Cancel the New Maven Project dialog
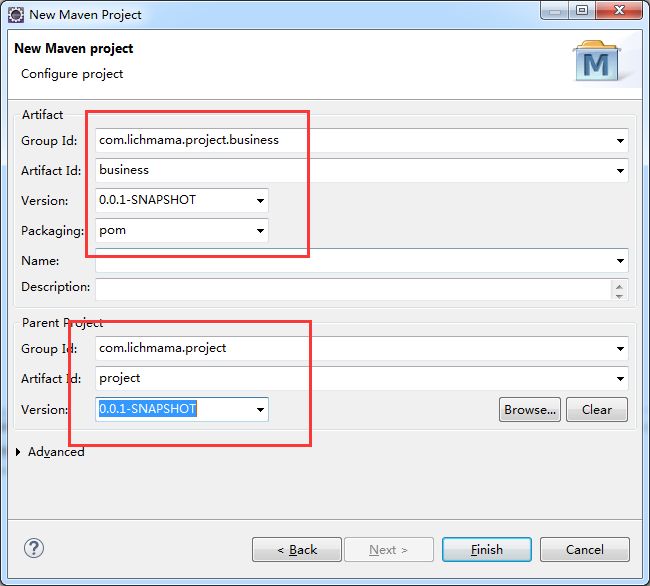Viewport: 650px width, 586px height. pos(585,550)
